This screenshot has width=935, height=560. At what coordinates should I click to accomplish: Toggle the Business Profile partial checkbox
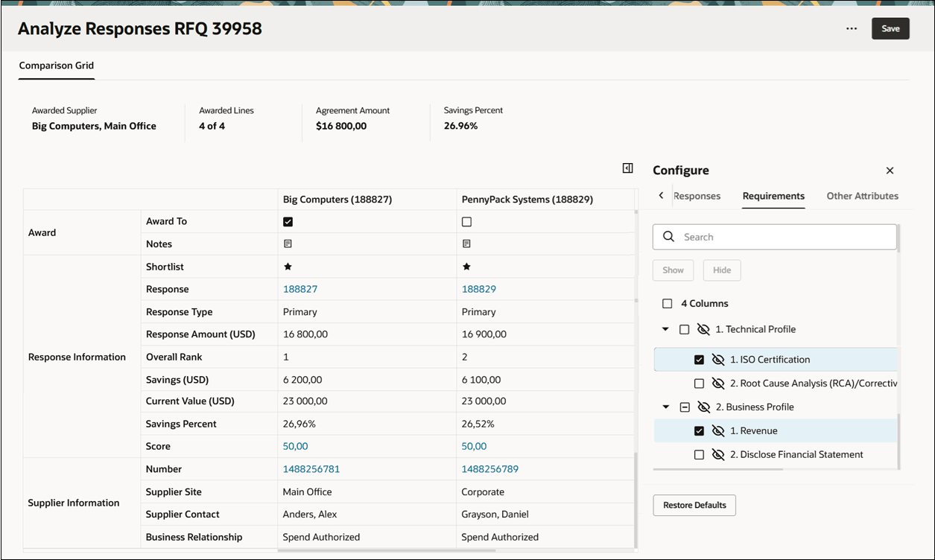pyautogui.click(x=684, y=407)
